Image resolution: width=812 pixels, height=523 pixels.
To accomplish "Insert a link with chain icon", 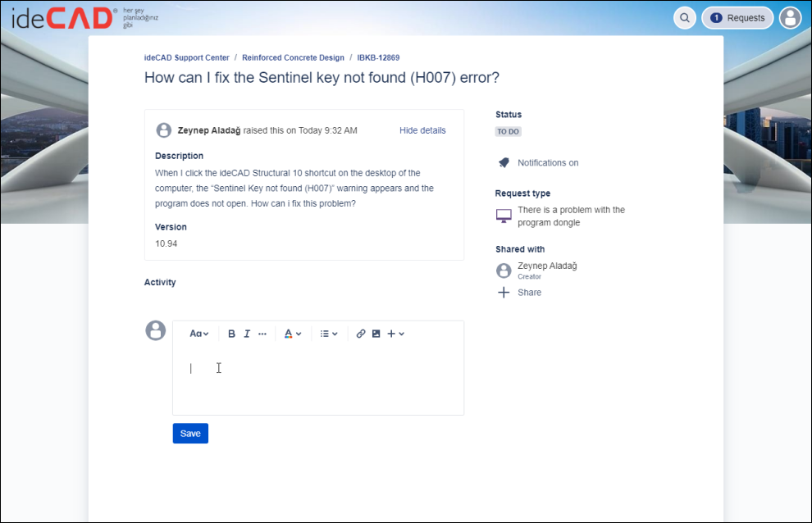I will (361, 334).
